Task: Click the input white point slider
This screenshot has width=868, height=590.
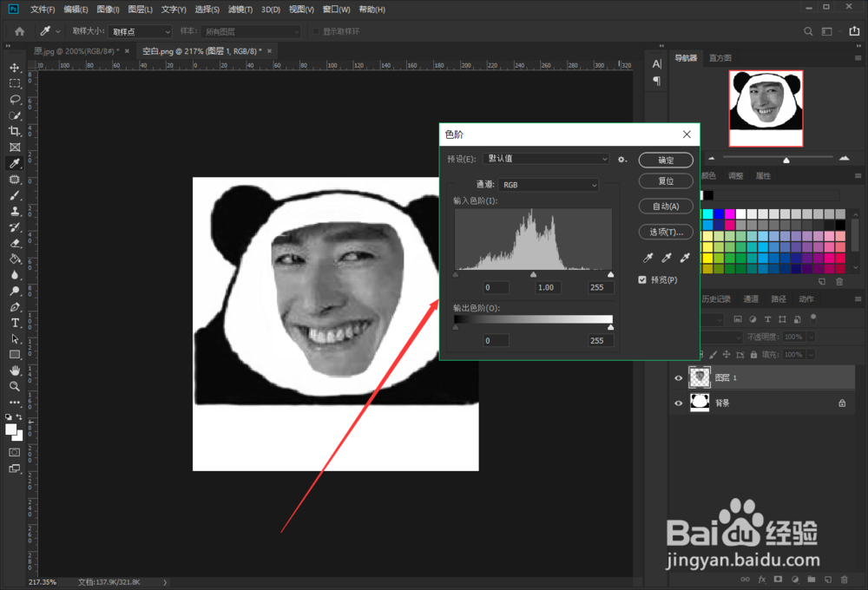Action: tap(610, 274)
